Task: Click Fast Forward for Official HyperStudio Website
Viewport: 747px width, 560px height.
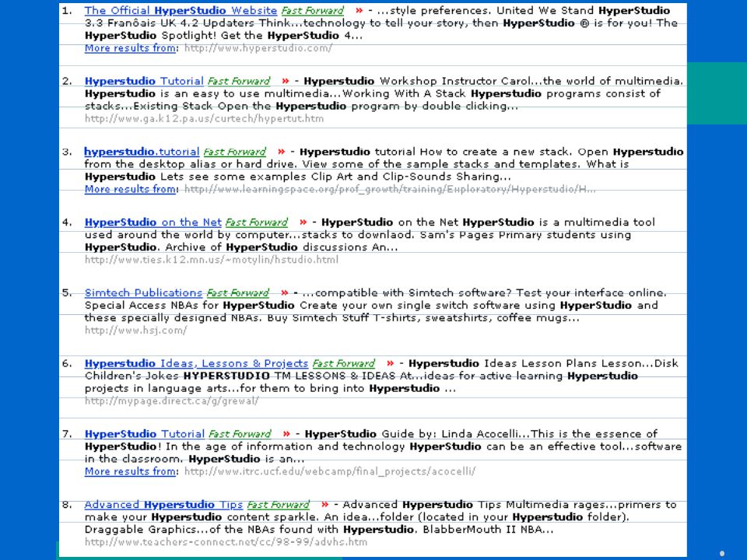Action: pyautogui.click(x=312, y=10)
